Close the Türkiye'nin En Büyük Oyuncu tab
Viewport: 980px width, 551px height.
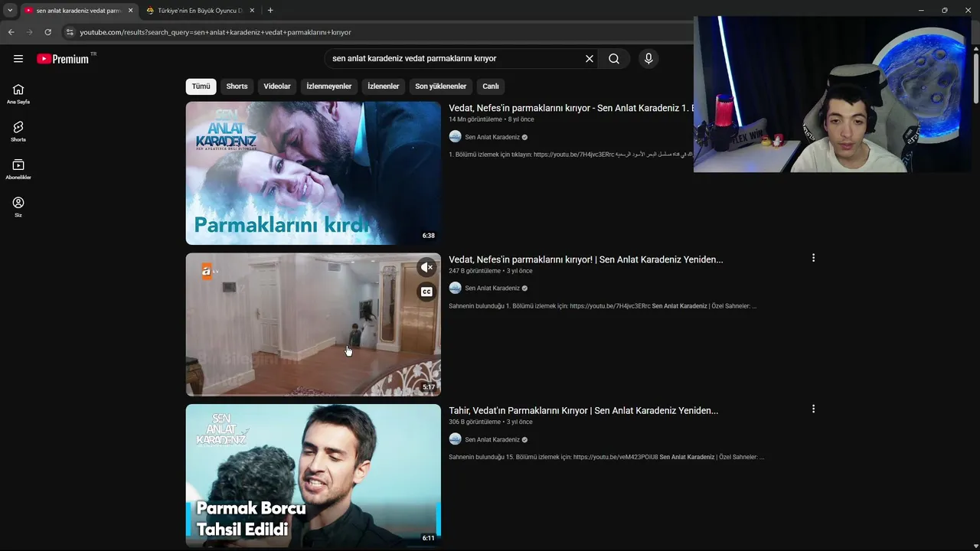[252, 11]
